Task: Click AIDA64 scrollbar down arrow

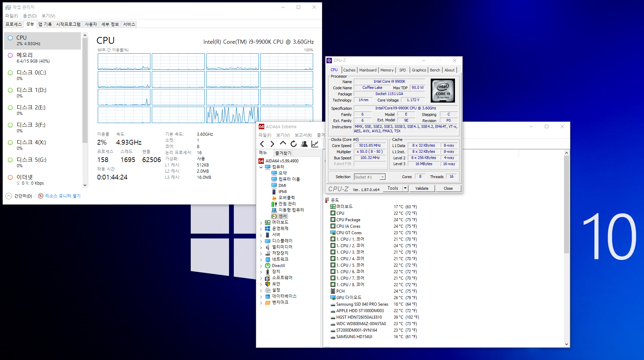Action: click(566, 344)
